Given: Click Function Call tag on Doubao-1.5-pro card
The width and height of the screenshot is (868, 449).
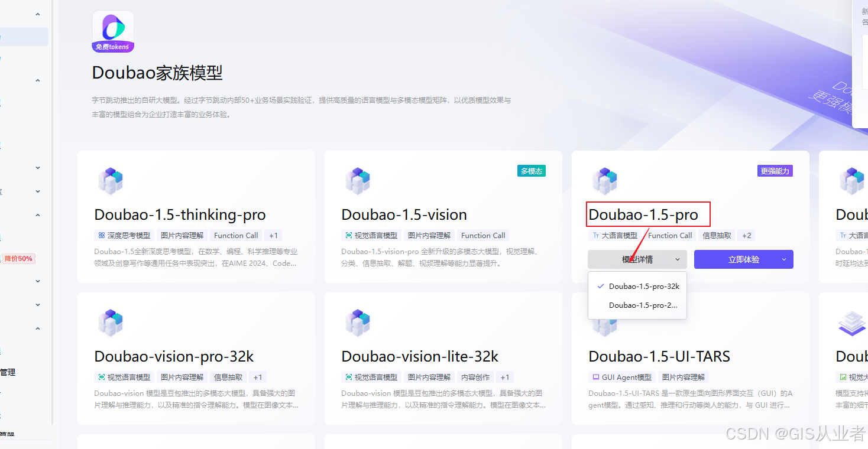Looking at the screenshot, I should 670,235.
